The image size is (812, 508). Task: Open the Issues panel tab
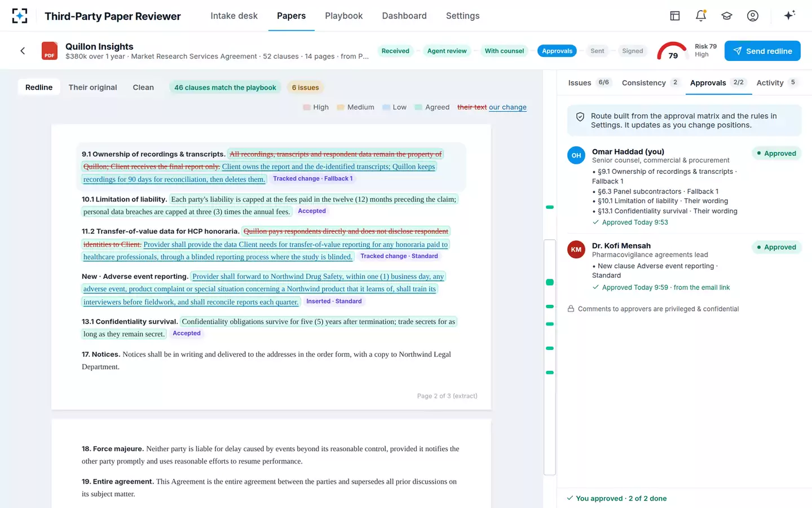589,83
